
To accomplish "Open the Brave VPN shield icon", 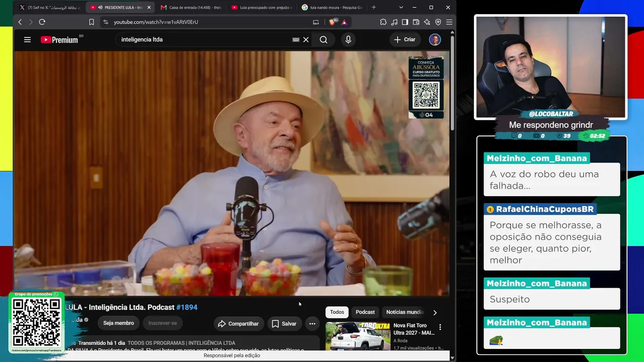I will click(x=438, y=22).
